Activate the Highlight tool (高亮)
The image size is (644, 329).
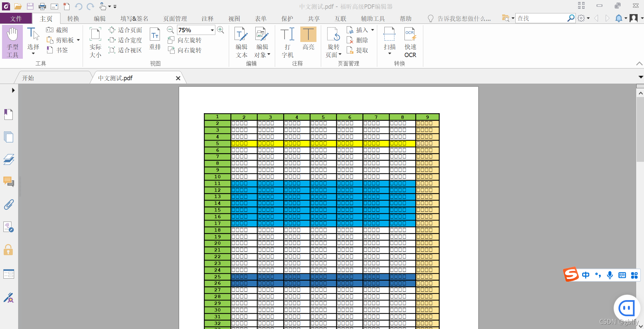[308, 39]
